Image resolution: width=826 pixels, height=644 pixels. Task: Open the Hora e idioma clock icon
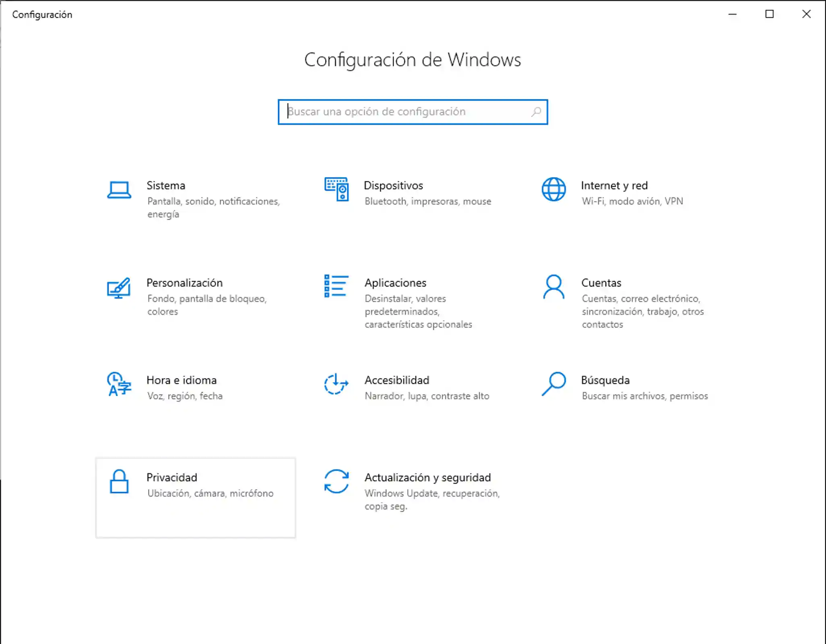pyautogui.click(x=119, y=384)
